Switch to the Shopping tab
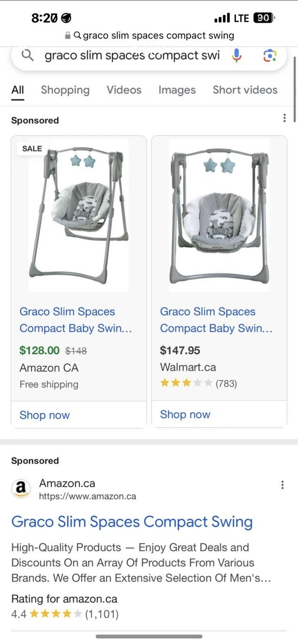The width and height of the screenshot is (298, 644). click(65, 90)
